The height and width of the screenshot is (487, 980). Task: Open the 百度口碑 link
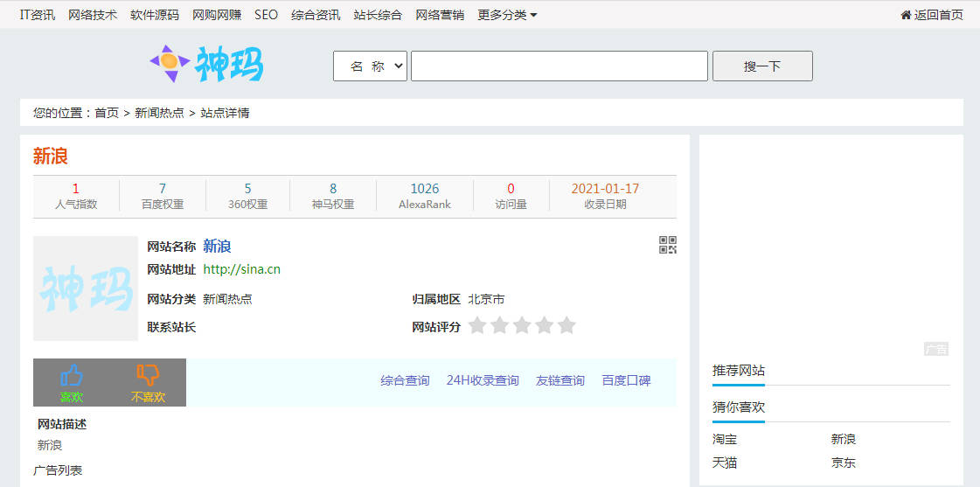click(x=626, y=380)
